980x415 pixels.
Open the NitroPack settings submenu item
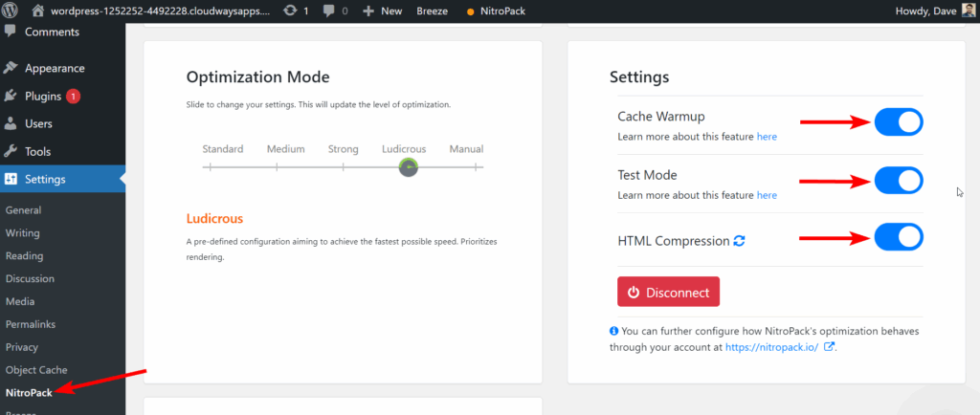click(29, 393)
